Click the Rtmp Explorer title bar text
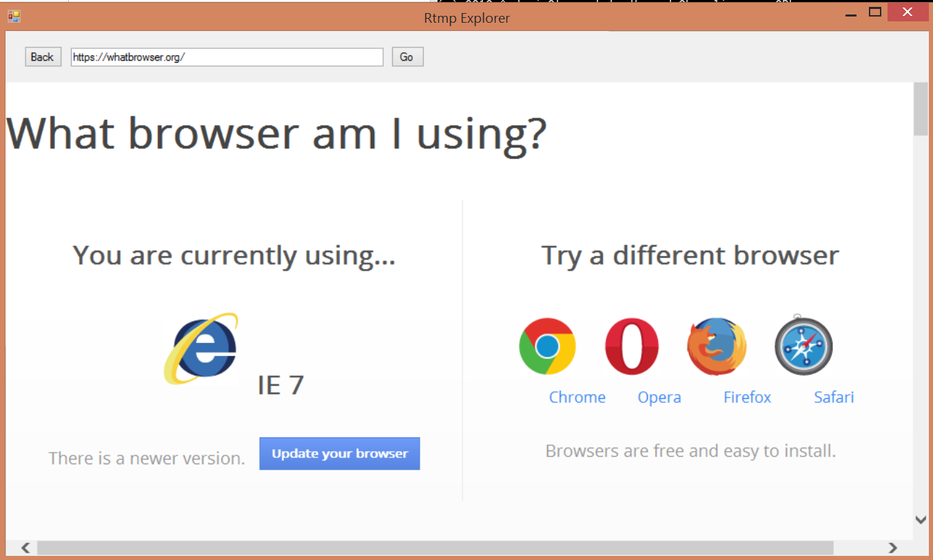Screen dimensions: 933x560 [467, 18]
